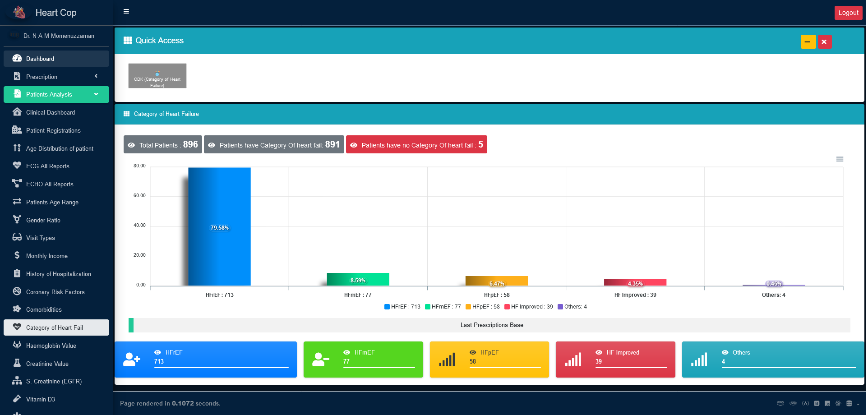The image size is (868, 415).
Task: Click the ECG All Reports heart icon
Action: click(17, 166)
